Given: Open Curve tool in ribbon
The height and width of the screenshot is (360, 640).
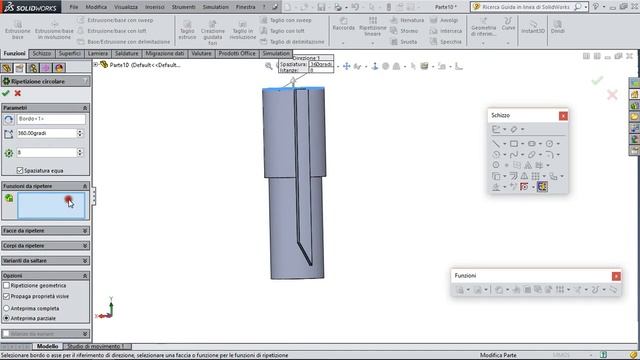Looking at the screenshot, I should pyautogui.click(x=508, y=24).
